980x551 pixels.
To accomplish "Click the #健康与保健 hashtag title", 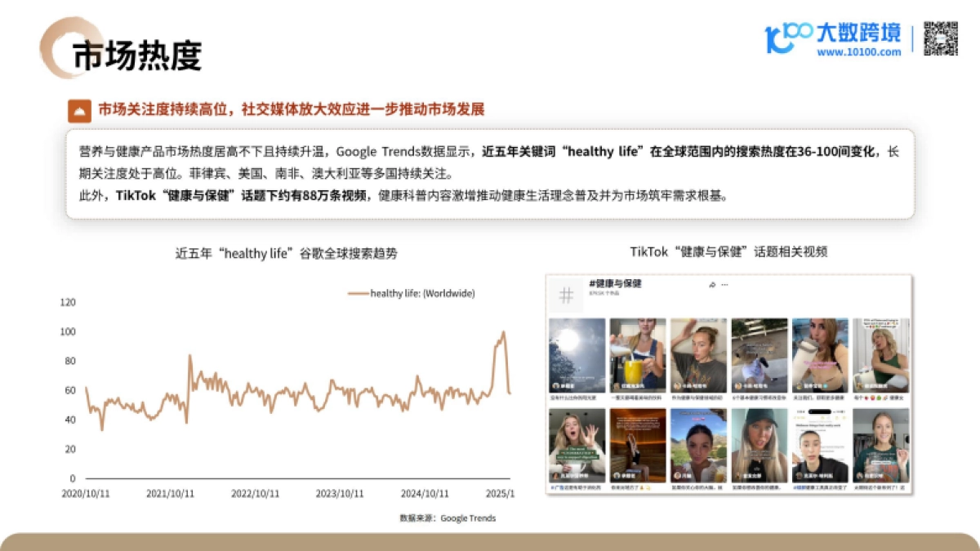I will [614, 283].
